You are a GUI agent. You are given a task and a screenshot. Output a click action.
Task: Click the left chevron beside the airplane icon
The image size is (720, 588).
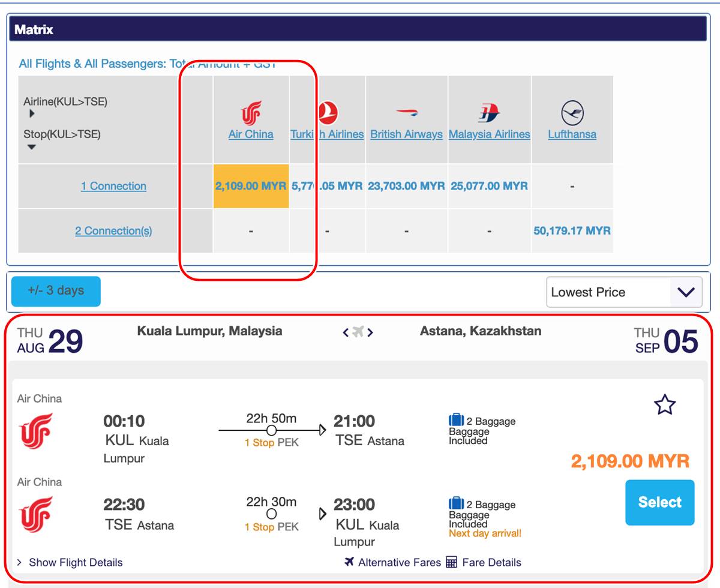point(346,332)
